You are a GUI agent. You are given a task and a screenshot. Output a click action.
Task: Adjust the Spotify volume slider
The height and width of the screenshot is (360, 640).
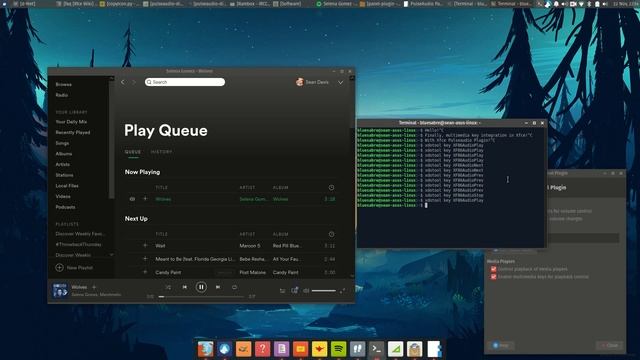pos(324,291)
